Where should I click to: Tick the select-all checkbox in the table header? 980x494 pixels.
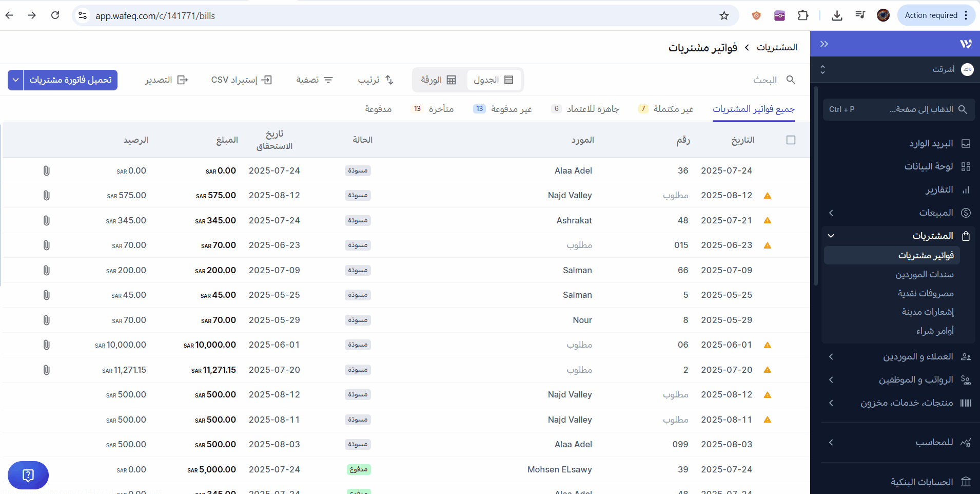[x=791, y=140]
